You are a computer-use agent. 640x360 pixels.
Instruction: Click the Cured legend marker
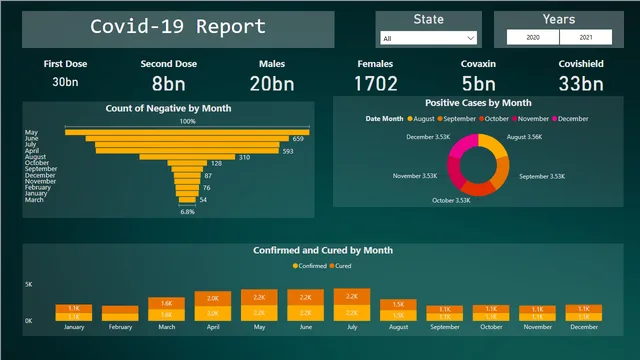point(332,266)
